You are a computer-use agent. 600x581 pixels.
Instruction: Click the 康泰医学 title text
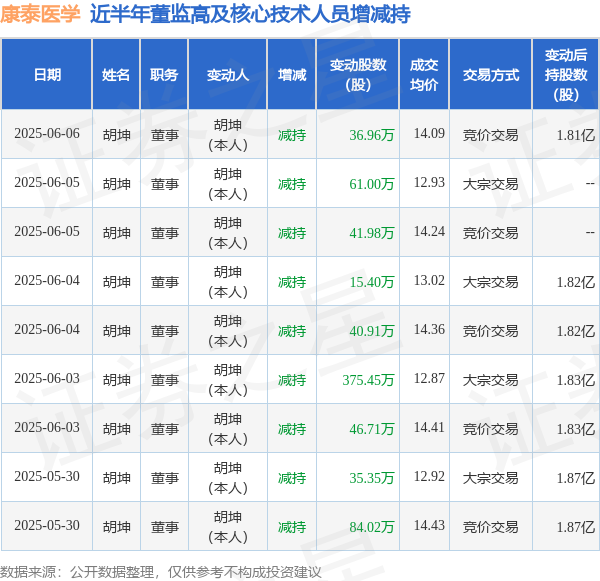coord(40,14)
